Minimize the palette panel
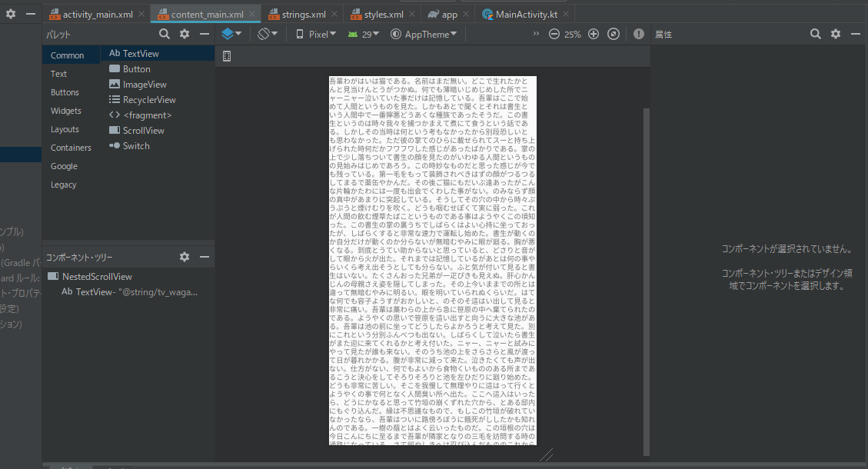Screen dimensions: 868x469 205,35
